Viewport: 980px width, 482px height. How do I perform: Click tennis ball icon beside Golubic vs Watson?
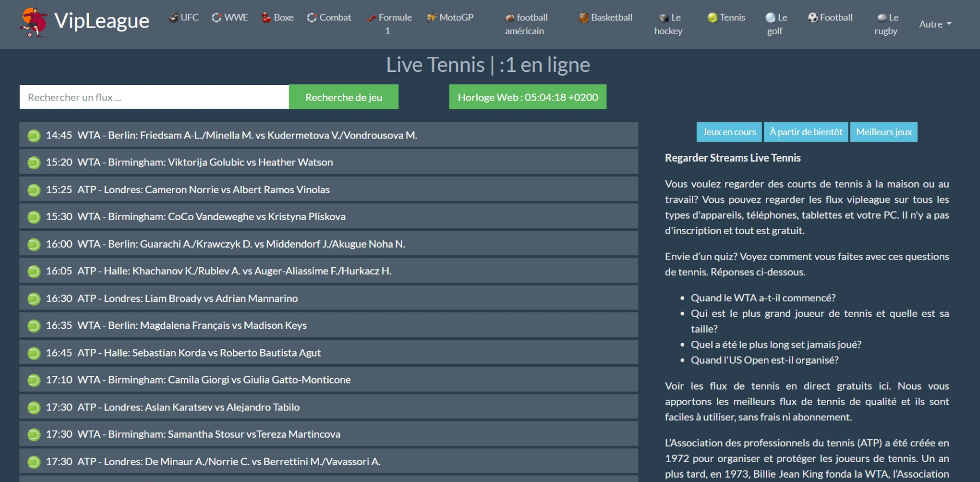tap(34, 162)
